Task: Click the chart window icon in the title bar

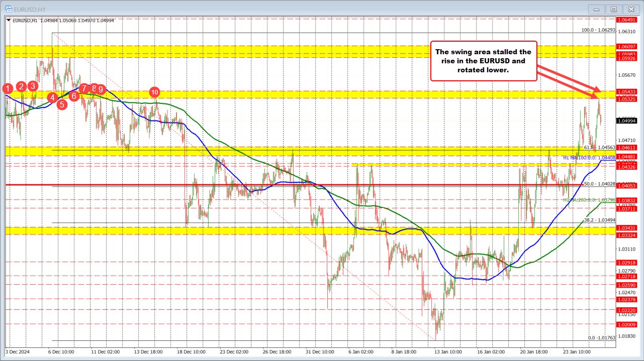Action: 9,9
